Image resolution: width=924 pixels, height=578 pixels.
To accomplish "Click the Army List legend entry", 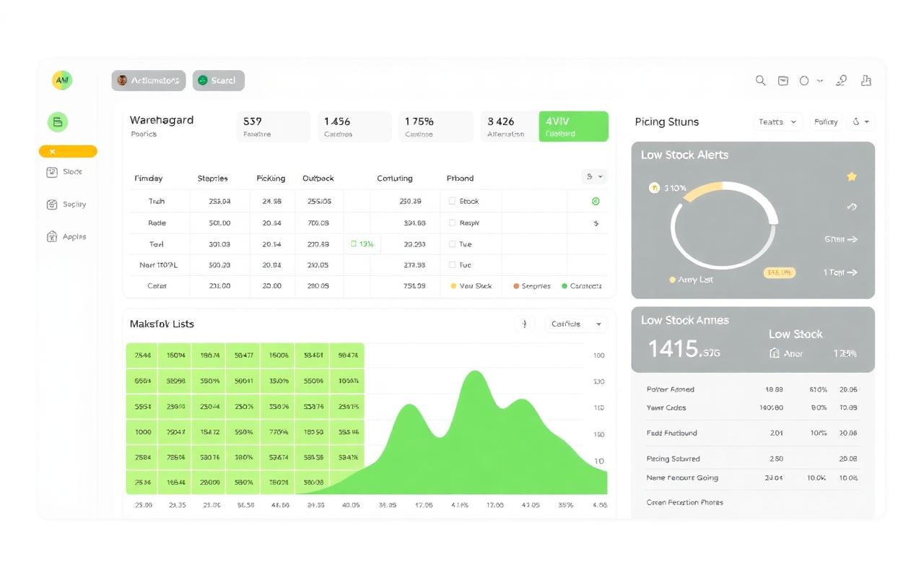I will [x=691, y=280].
